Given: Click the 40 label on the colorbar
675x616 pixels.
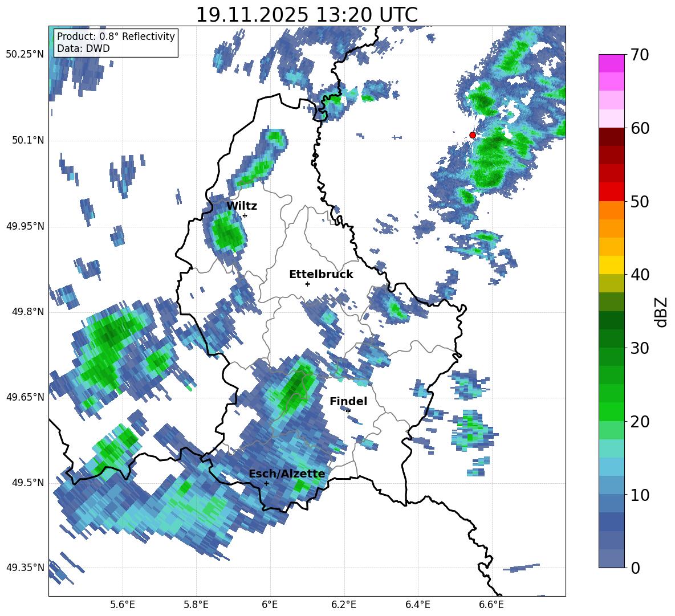Looking at the screenshot, I should [639, 275].
